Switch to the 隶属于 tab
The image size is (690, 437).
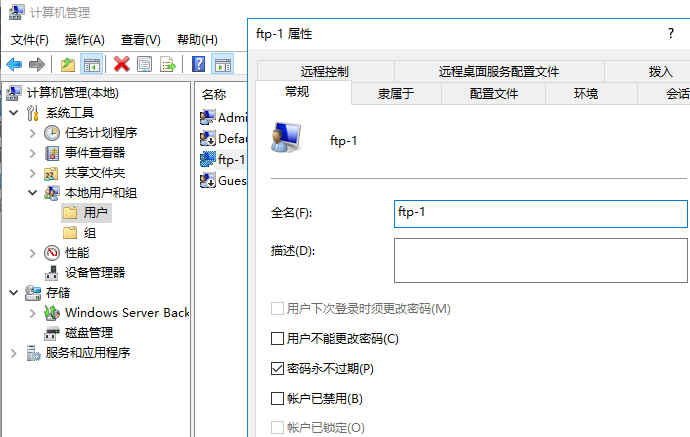(x=396, y=93)
